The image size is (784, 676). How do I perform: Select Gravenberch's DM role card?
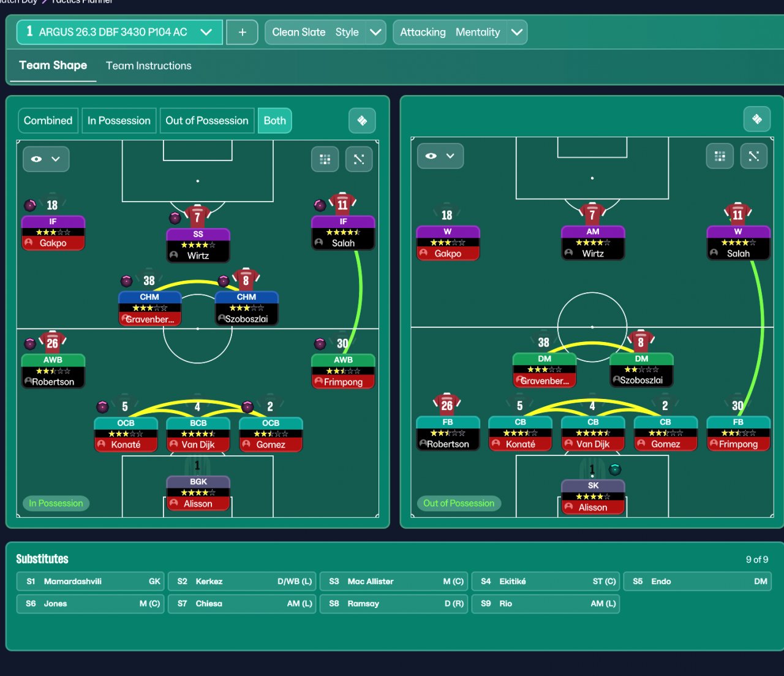pos(545,370)
